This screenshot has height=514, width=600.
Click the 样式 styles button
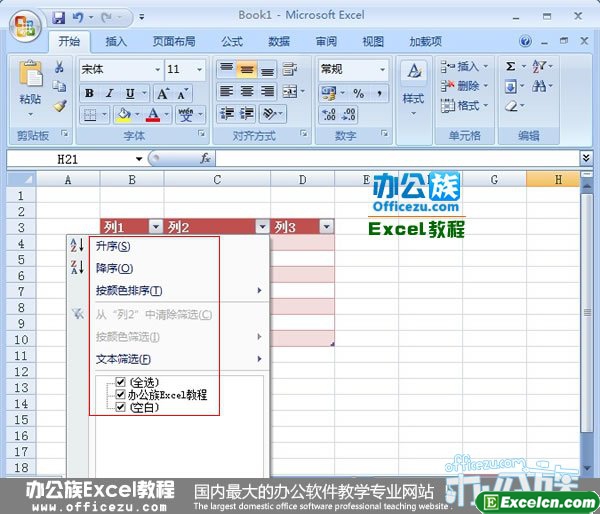coord(414,89)
